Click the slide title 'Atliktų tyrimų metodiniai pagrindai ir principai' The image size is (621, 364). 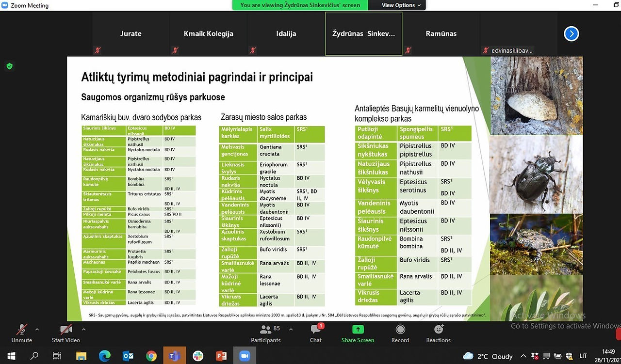tap(197, 77)
